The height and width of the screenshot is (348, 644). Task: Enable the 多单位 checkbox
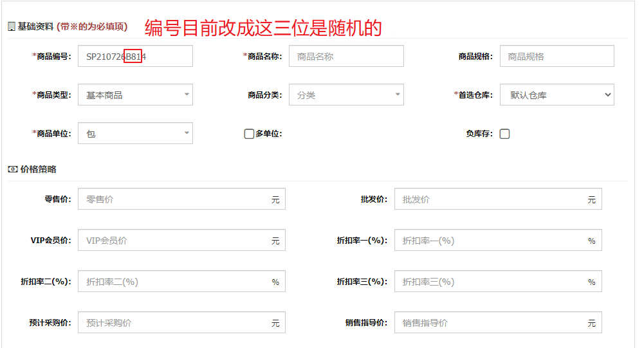(249, 134)
